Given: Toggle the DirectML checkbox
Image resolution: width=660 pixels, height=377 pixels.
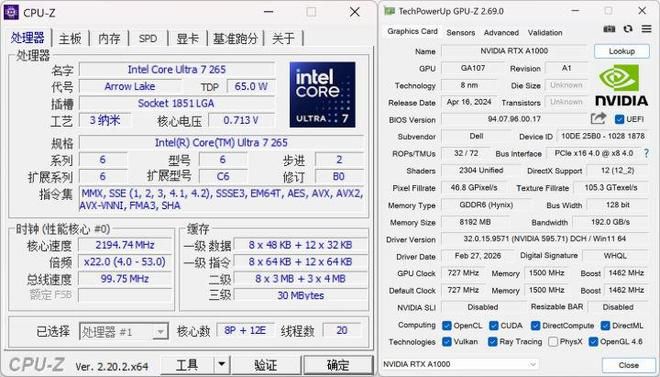Looking at the screenshot, I should [605, 326].
